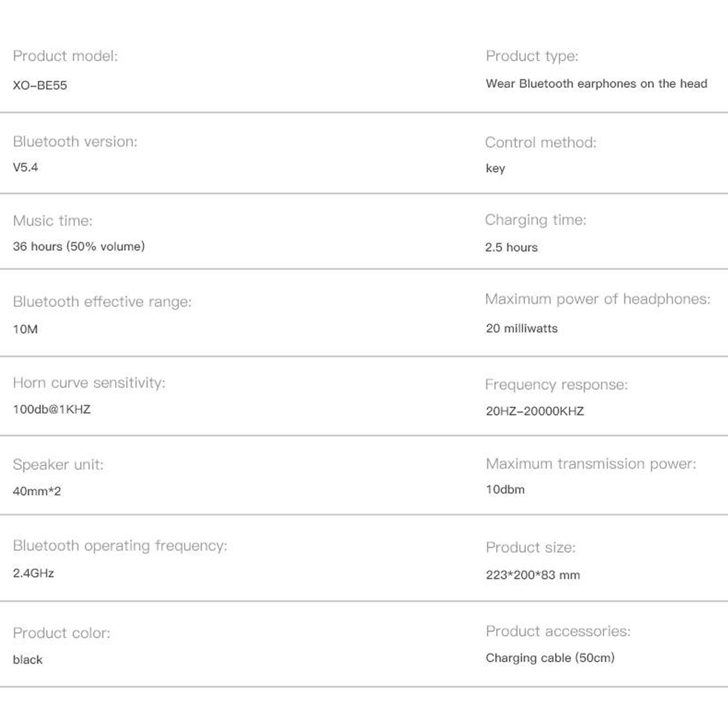This screenshot has height=728, width=728.
Task: Click the Bluetooth version label
Action: (75, 142)
